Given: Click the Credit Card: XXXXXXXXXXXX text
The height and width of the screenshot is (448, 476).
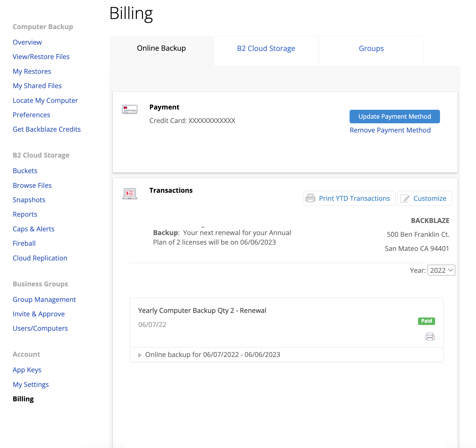Looking at the screenshot, I should coord(192,121).
